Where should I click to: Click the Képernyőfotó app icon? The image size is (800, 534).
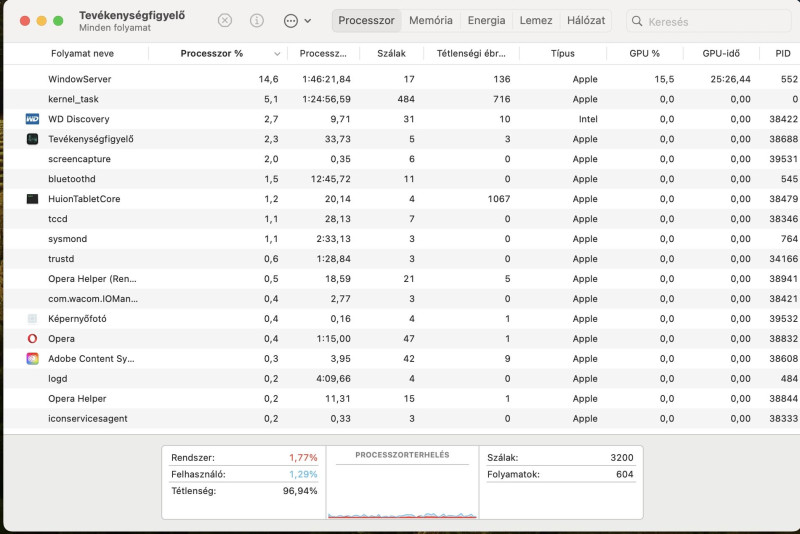pos(32,319)
